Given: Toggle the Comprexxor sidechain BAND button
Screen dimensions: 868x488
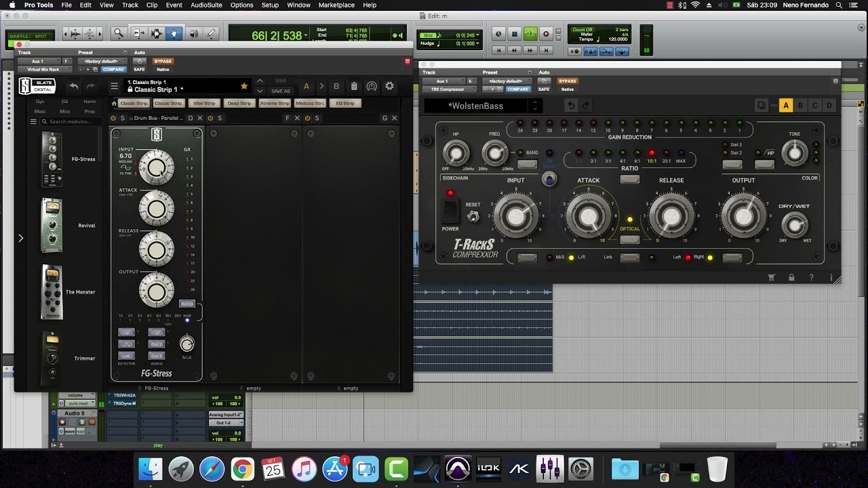Looking at the screenshot, I should click(527, 164).
